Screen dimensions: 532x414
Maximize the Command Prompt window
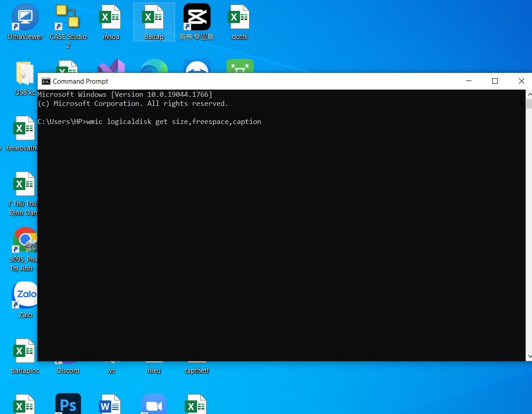pyautogui.click(x=494, y=81)
